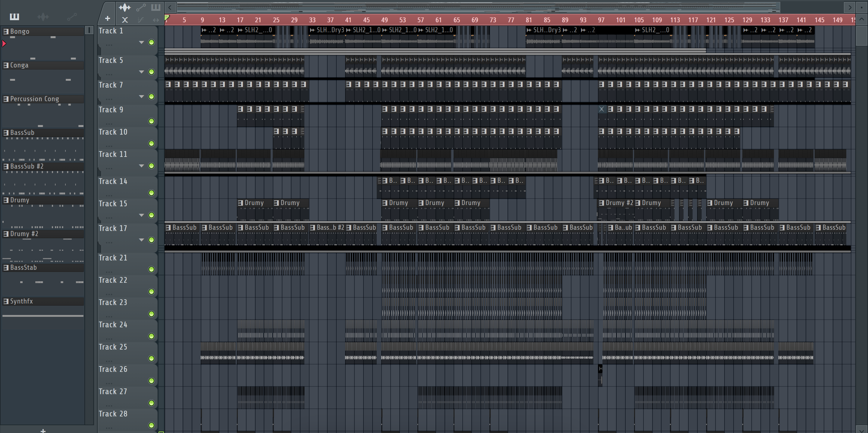
Task: Click the curve icon in playlist header
Action: pos(141,20)
